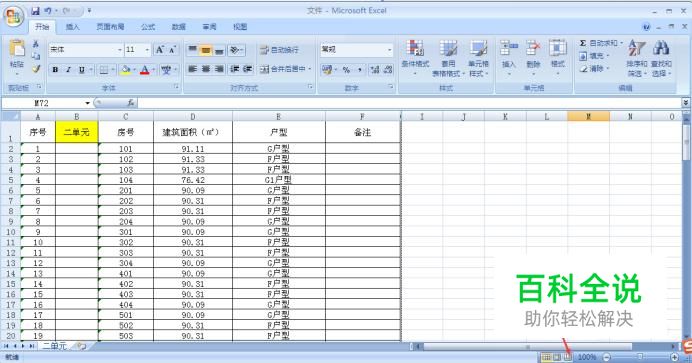Increase font size with the large A
The image size is (692, 363).
160,50
